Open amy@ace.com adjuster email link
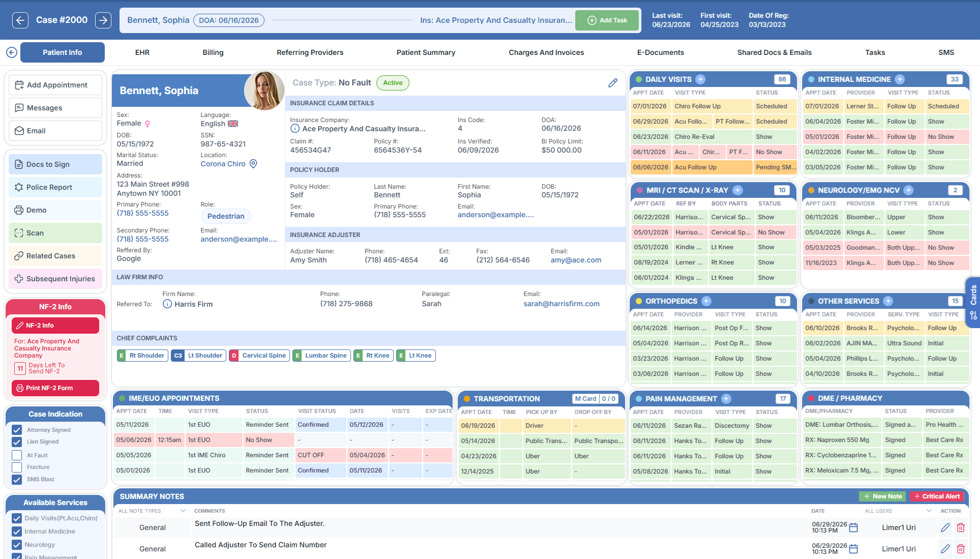980x559 pixels. pyautogui.click(x=576, y=260)
